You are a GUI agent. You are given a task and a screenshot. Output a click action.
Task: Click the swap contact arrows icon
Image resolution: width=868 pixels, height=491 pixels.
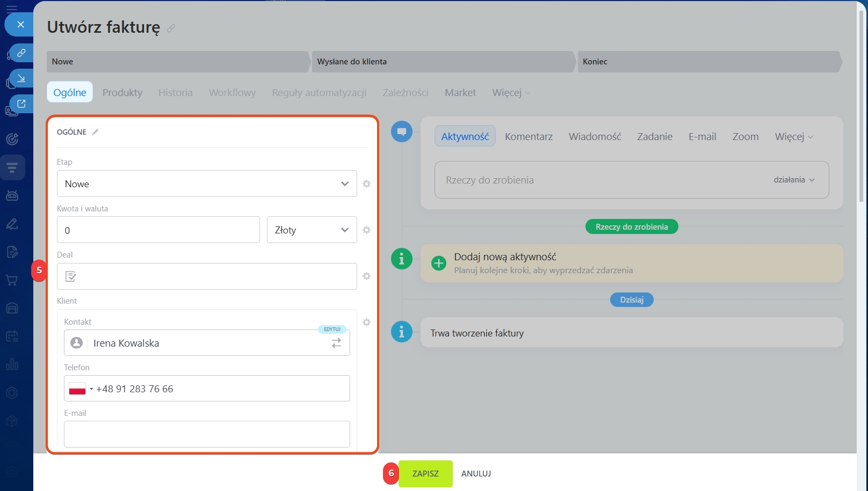336,343
